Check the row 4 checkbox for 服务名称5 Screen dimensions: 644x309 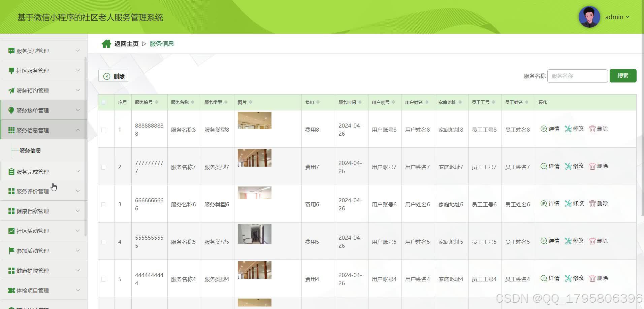(104, 242)
